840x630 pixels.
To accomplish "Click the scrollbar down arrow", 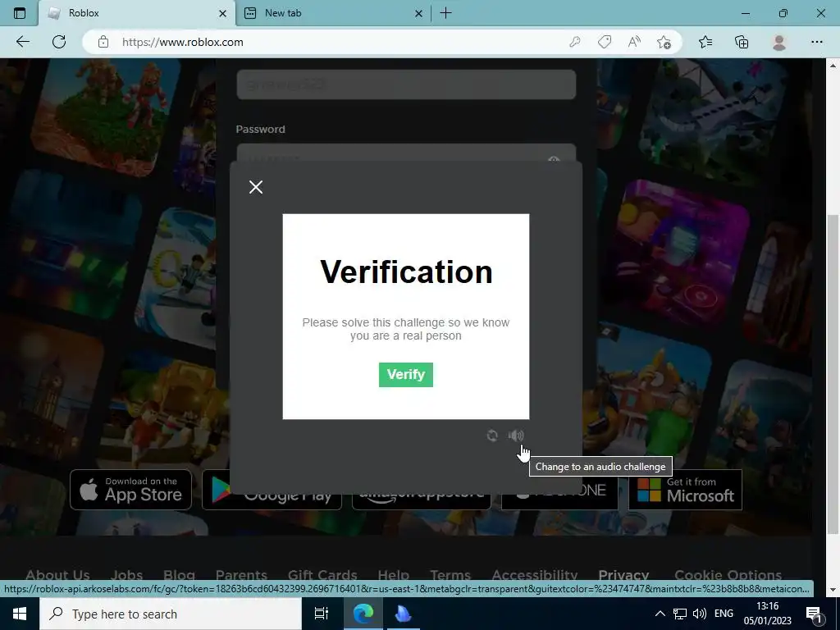I will (833, 590).
